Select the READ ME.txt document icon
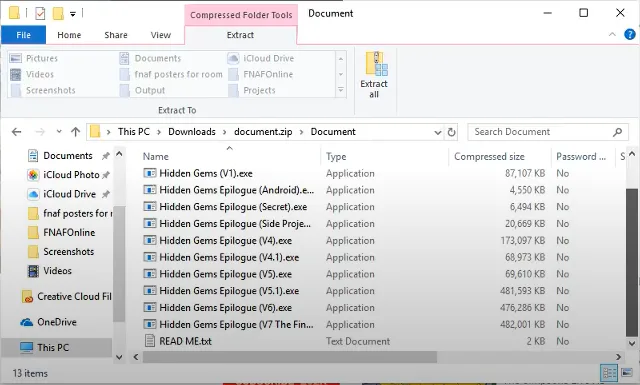The height and width of the screenshot is (385, 640). 150,340
